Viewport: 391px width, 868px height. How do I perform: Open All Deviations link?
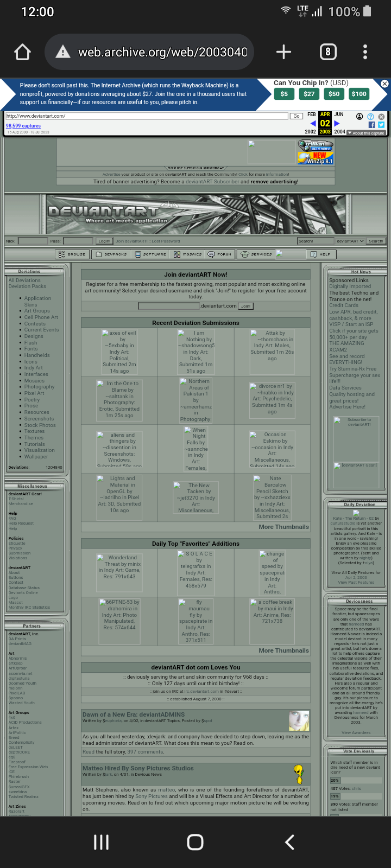(x=24, y=280)
